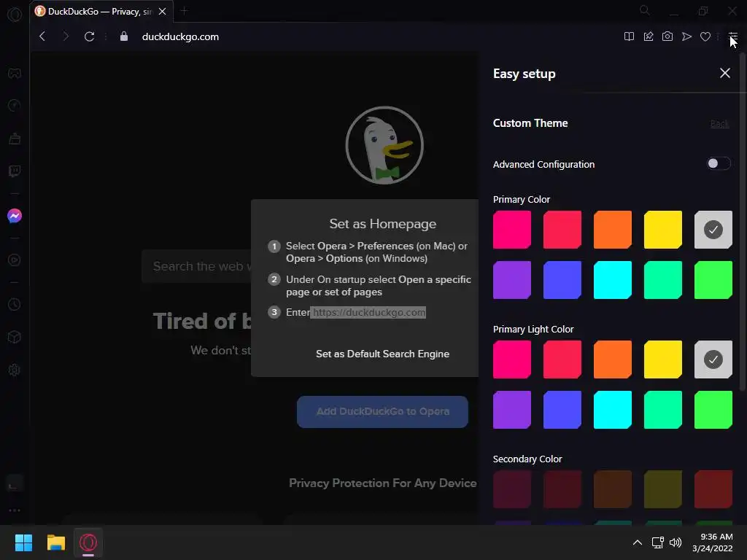Open Messenger in the sidebar
747x560 pixels.
pyautogui.click(x=15, y=216)
